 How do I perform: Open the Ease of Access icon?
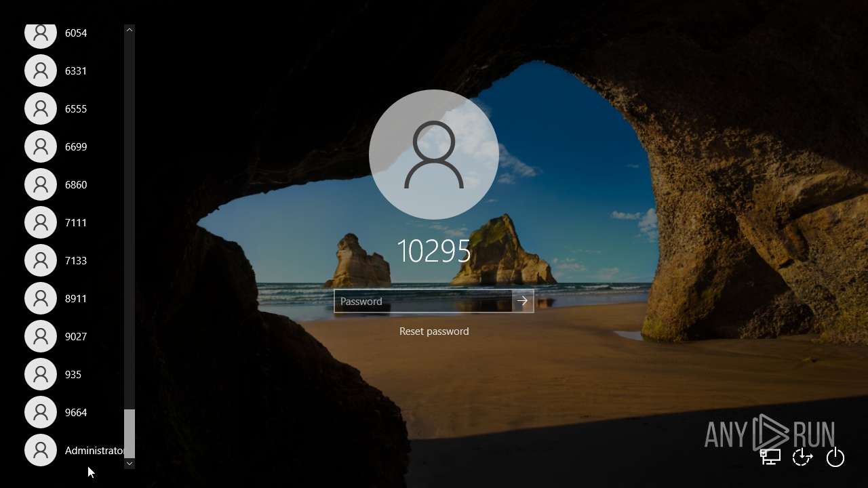pyautogui.click(x=802, y=457)
